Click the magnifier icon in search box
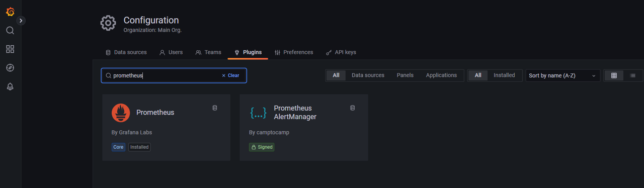Viewport: 644px width, 188px height. [x=108, y=75]
